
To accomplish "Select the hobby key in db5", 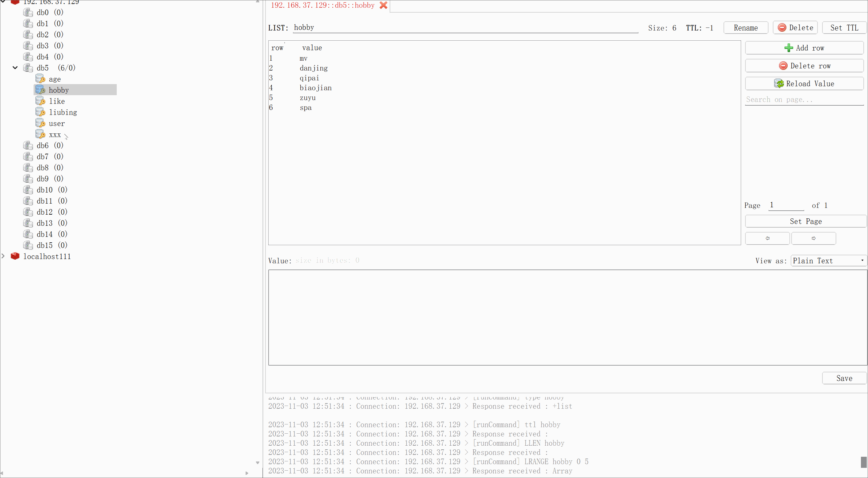I will (58, 90).
